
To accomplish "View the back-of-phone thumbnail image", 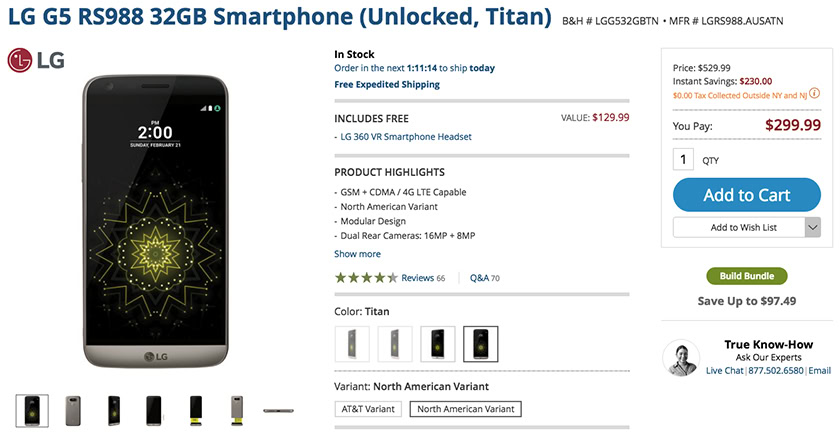I will pyautogui.click(x=73, y=409).
